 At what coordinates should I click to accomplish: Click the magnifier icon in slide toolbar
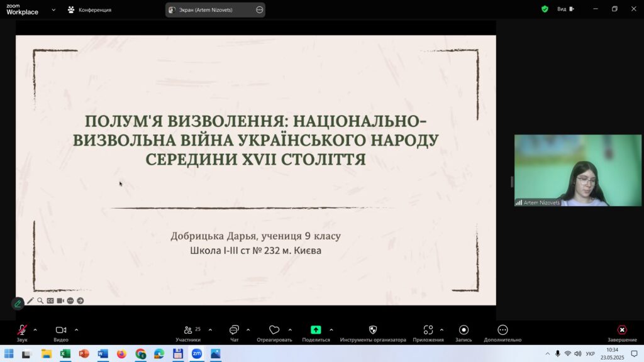pyautogui.click(x=40, y=301)
